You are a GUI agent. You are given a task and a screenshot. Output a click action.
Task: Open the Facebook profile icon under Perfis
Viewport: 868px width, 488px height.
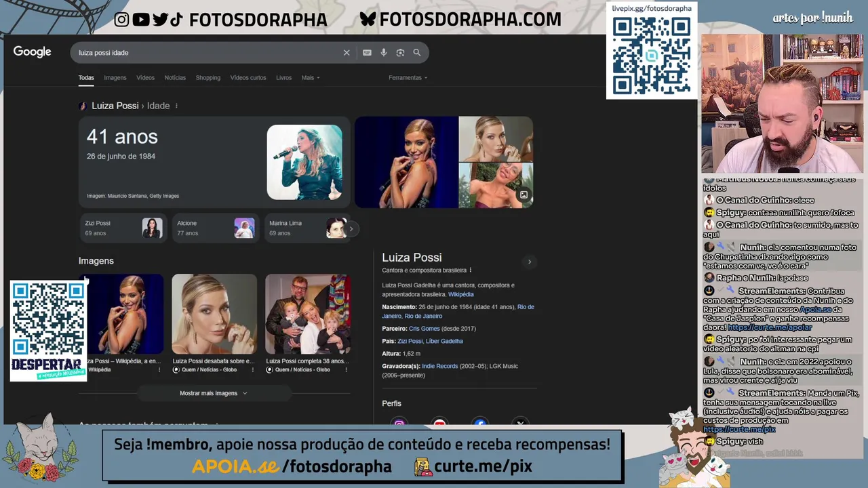pos(480,424)
